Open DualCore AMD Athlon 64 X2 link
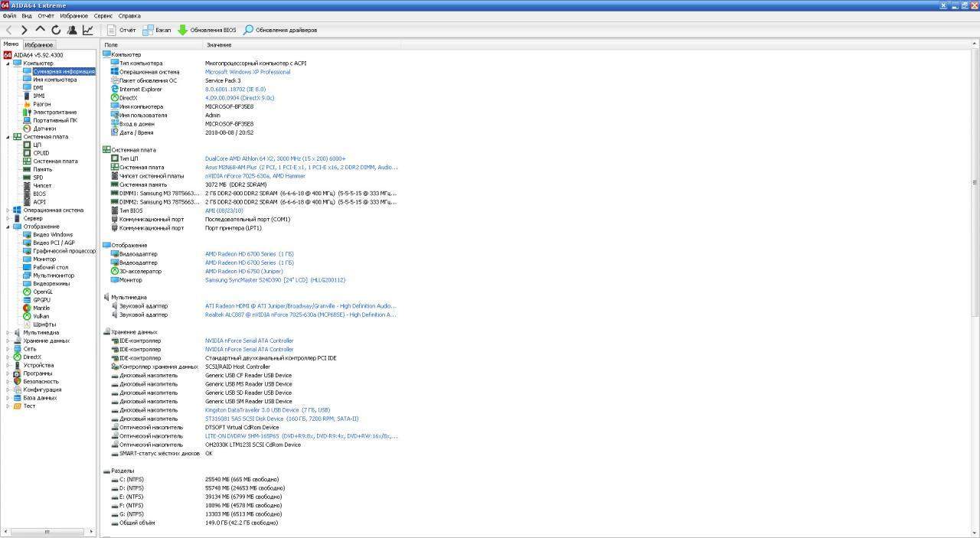 click(275, 158)
